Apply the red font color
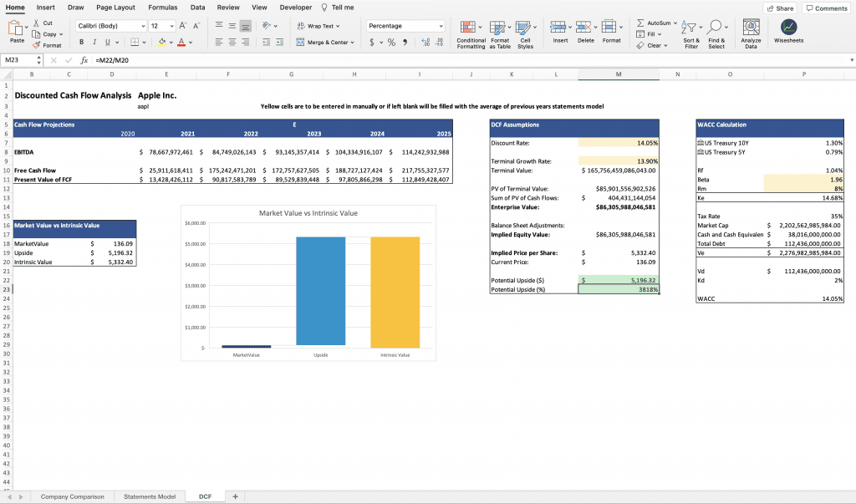The height and width of the screenshot is (504, 856). pyautogui.click(x=181, y=42)
